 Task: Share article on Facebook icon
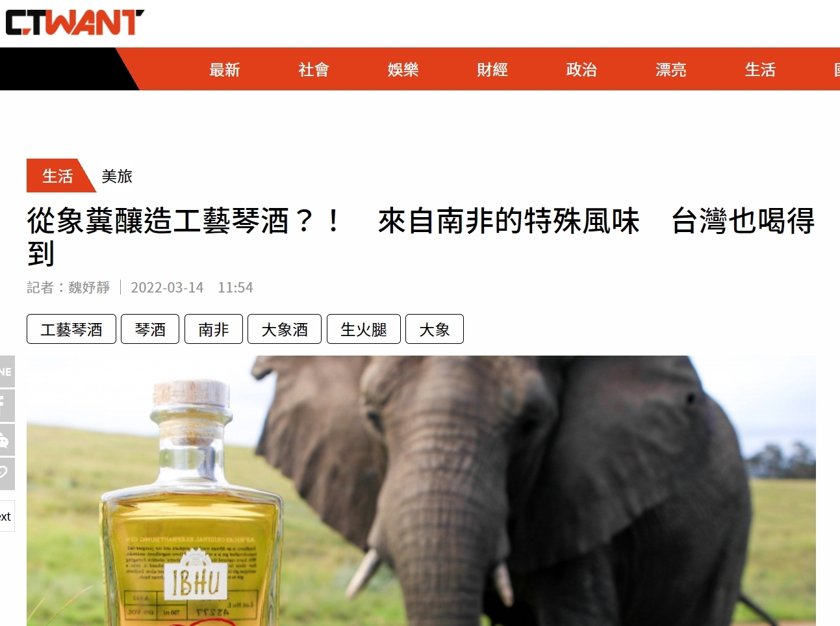tap(6, 406)
